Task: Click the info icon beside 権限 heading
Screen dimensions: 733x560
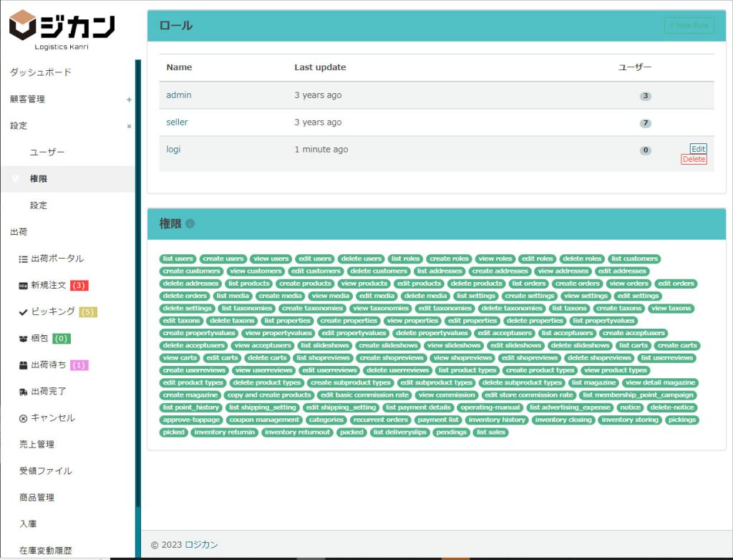Action: tap(190, 224)
